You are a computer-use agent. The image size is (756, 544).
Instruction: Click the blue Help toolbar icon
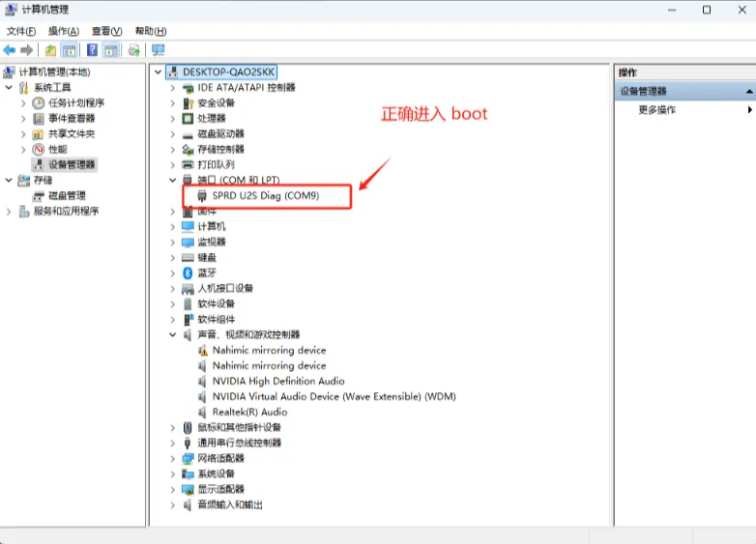pos(92,50)
